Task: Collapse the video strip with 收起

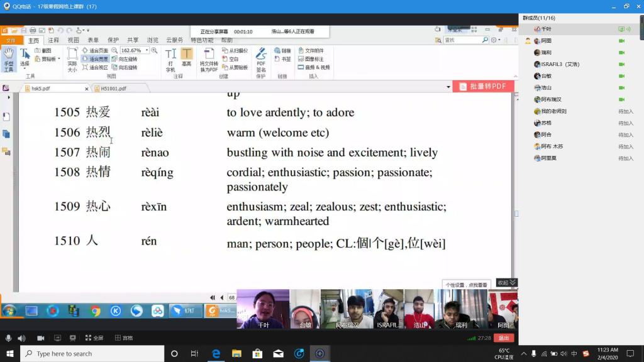Action: click(506, 283)
